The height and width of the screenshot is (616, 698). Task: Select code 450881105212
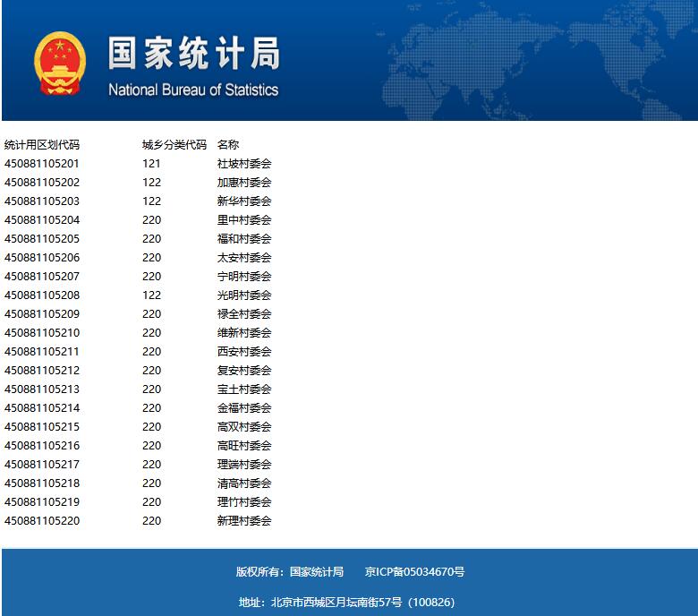(42, 370)
